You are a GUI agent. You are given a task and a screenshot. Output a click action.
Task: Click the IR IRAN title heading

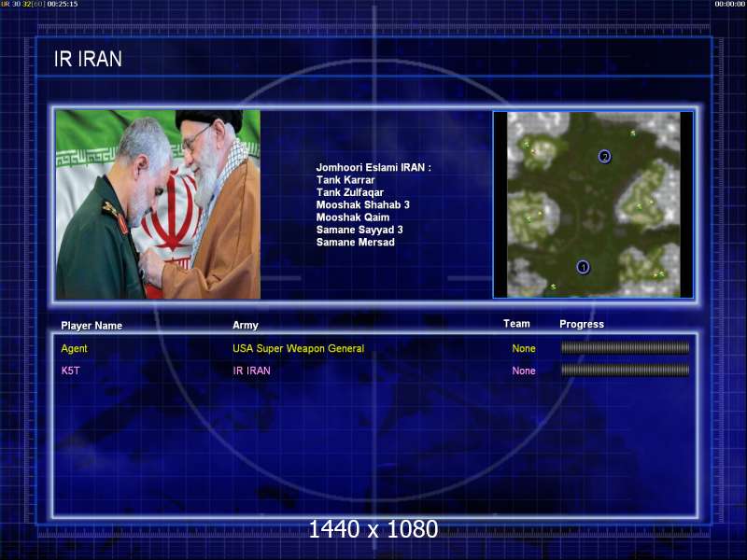click(x=88, y=59)
